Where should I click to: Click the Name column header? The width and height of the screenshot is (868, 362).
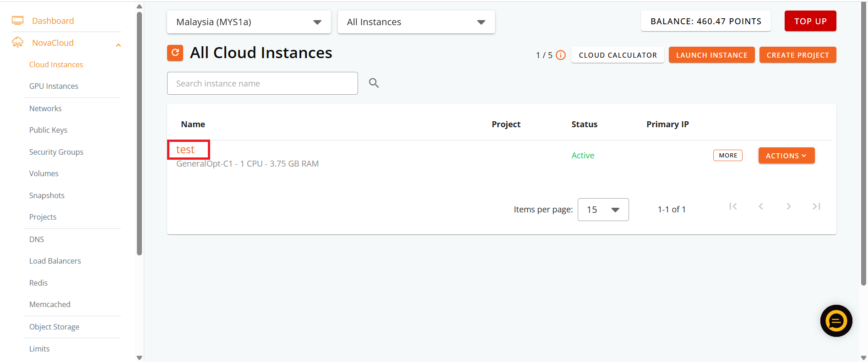(193, 124)
